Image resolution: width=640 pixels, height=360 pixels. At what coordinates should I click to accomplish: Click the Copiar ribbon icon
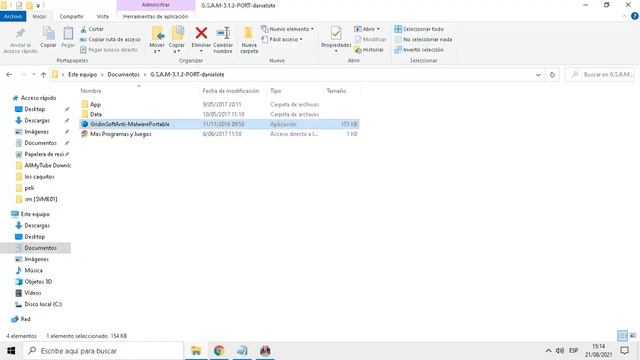click(x=48, y=37)
